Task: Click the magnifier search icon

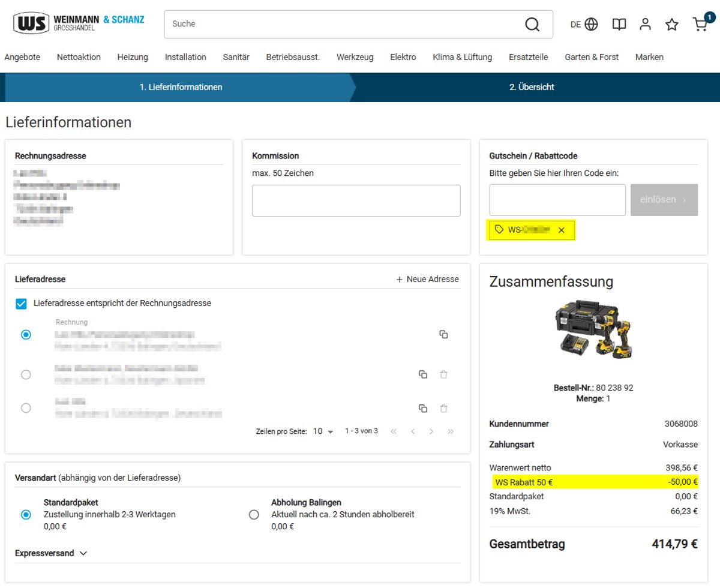Action: coord(532,24)
